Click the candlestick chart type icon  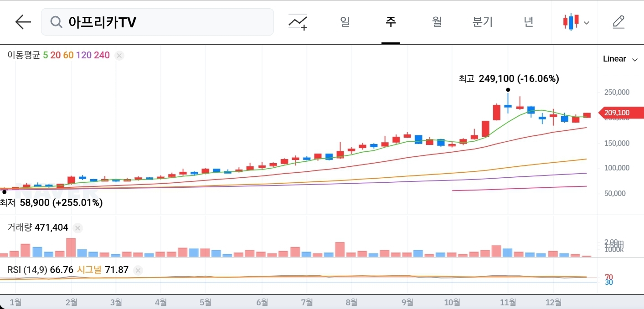571,22
